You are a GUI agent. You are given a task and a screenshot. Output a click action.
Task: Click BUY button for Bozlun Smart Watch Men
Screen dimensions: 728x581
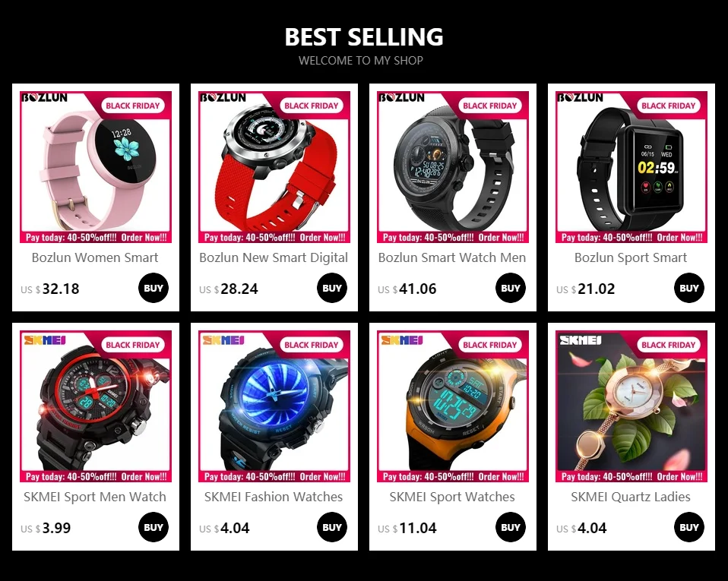point(510,288)
